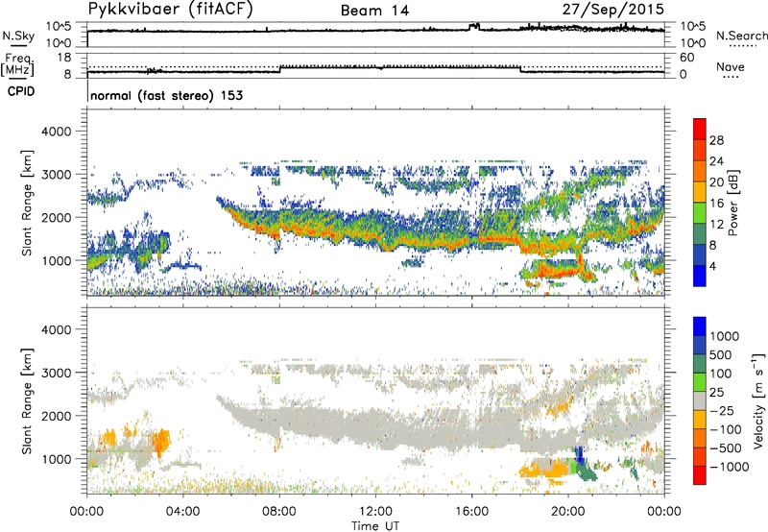
Task: Select the Beam 14 heading
Action: [x=374, y=11]
